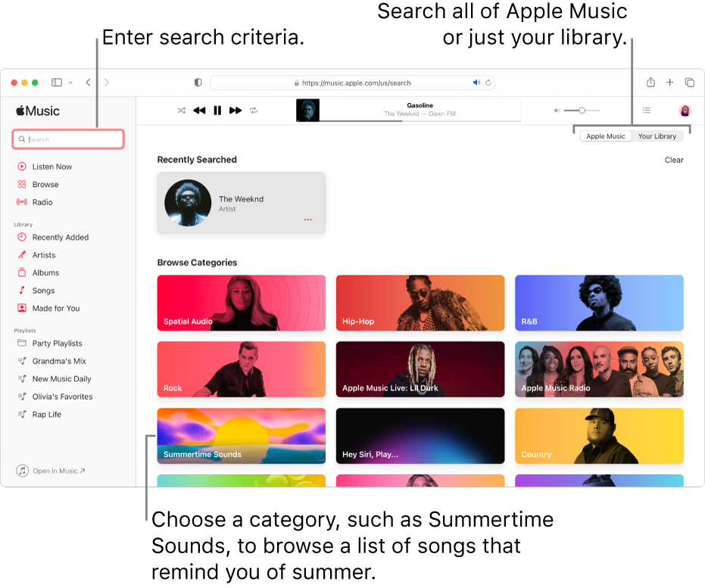Click your profile avatar picture
The image size is (705, 588).
684,110
